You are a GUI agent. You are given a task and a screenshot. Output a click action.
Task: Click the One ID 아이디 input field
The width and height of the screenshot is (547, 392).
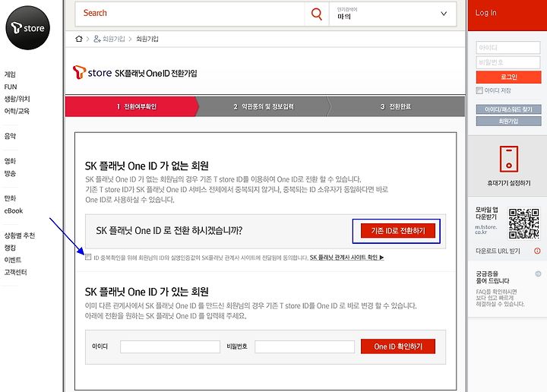170,346
